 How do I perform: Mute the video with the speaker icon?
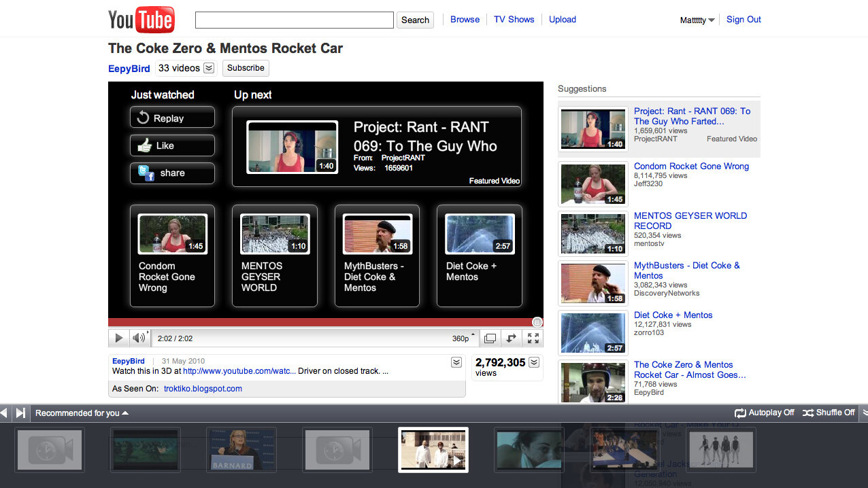click(x=139, y=338)
